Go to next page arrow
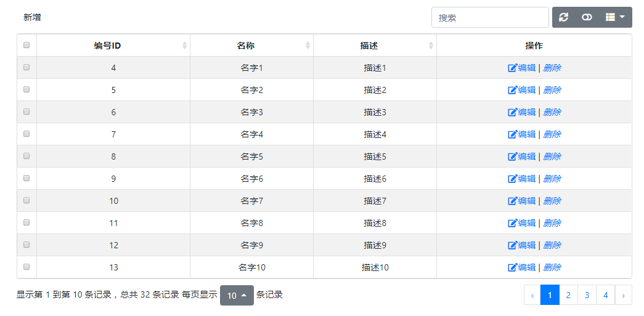 (x=624, y=295)
